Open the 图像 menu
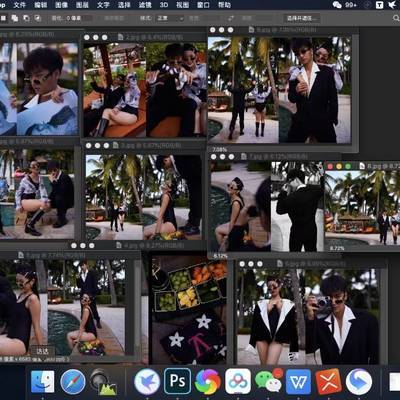 click(x=61, y=5)
